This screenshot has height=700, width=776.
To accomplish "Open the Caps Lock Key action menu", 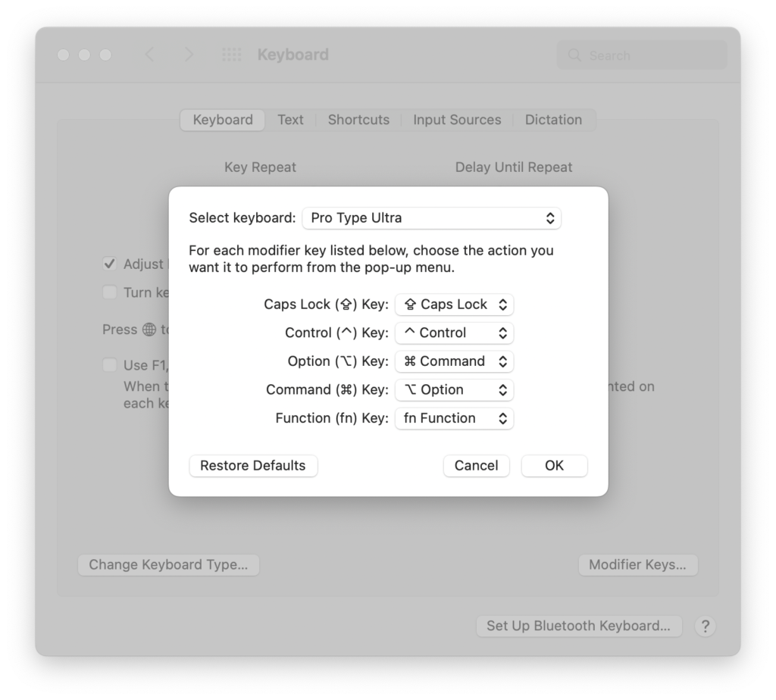I will pyautogui.click(x=454, y=305).
